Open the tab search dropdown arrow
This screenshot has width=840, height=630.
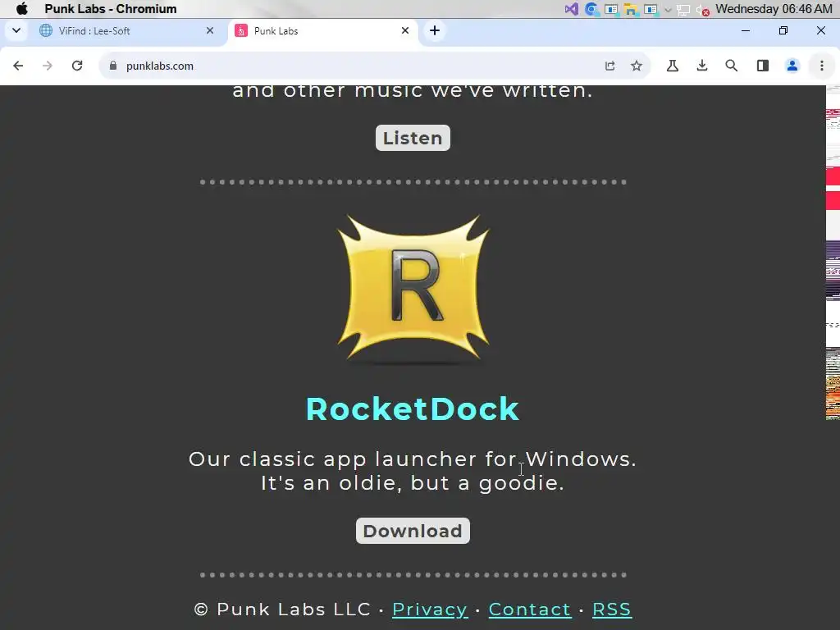coord(16,30)
